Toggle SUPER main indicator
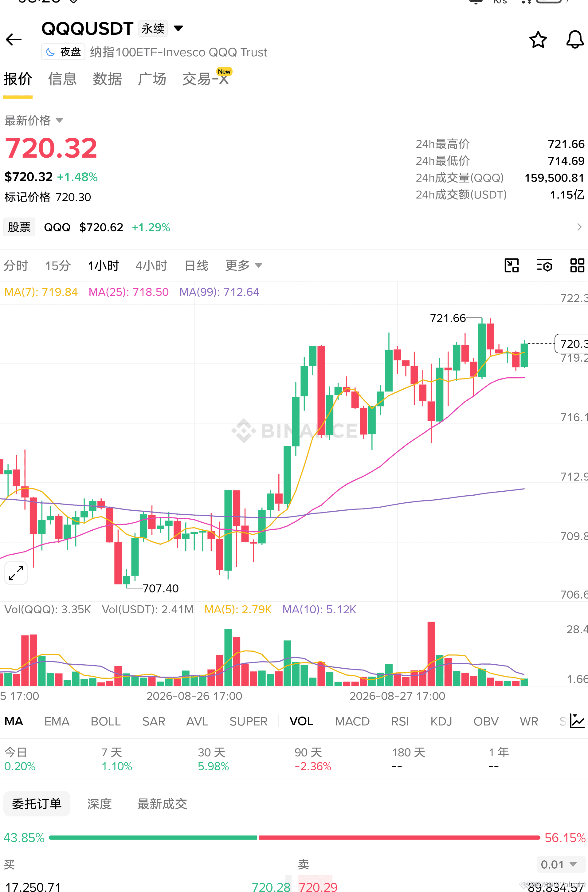This screenshot has height=892, width=588. [249, 721]
